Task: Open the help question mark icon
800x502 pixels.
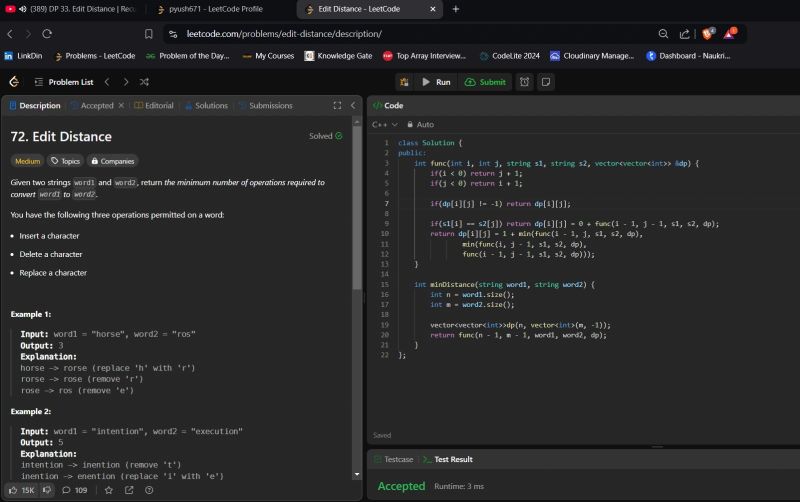Action: [149, 490]
